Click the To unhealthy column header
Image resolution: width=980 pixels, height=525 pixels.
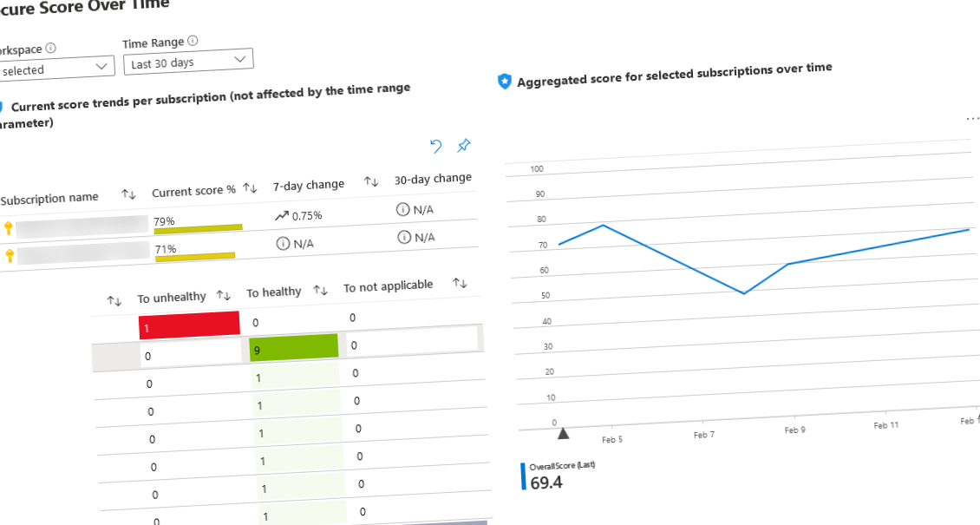pos(172,298)
